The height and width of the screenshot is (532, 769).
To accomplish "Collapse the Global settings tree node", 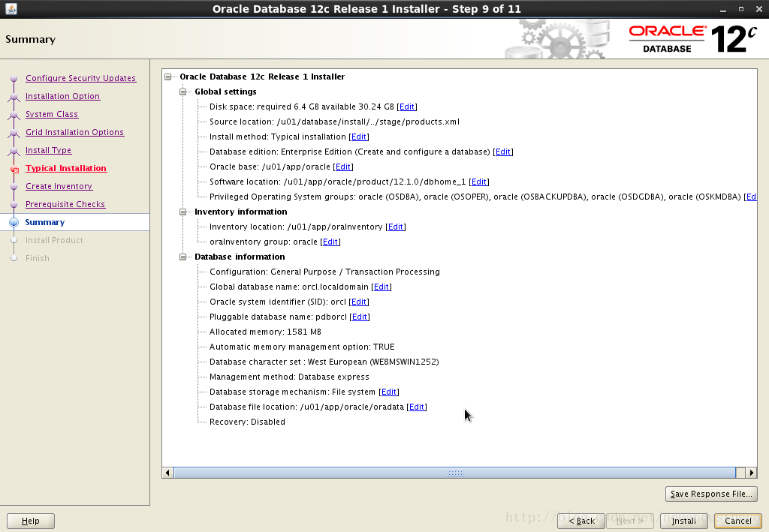I will point(183,92).
